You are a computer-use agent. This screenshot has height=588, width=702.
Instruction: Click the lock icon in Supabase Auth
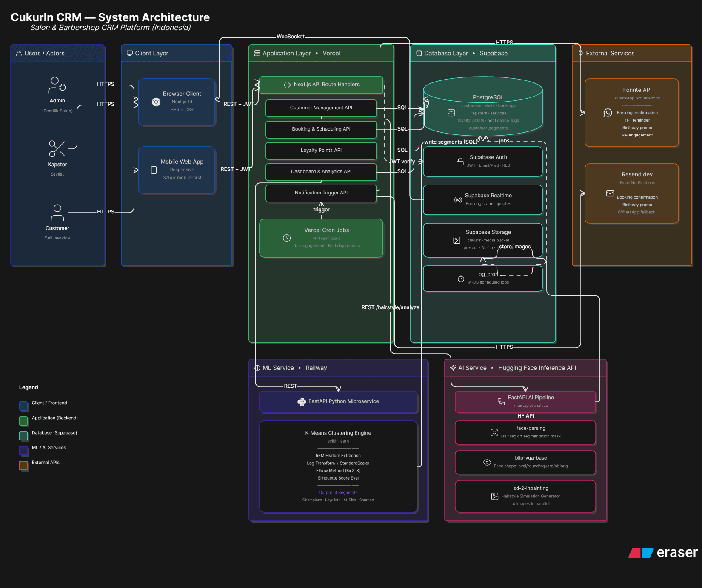point(460,162)
